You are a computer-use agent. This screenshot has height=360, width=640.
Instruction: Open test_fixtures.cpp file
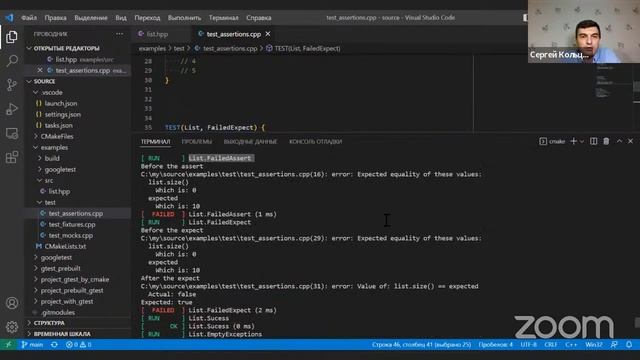(x=72, y=224)
